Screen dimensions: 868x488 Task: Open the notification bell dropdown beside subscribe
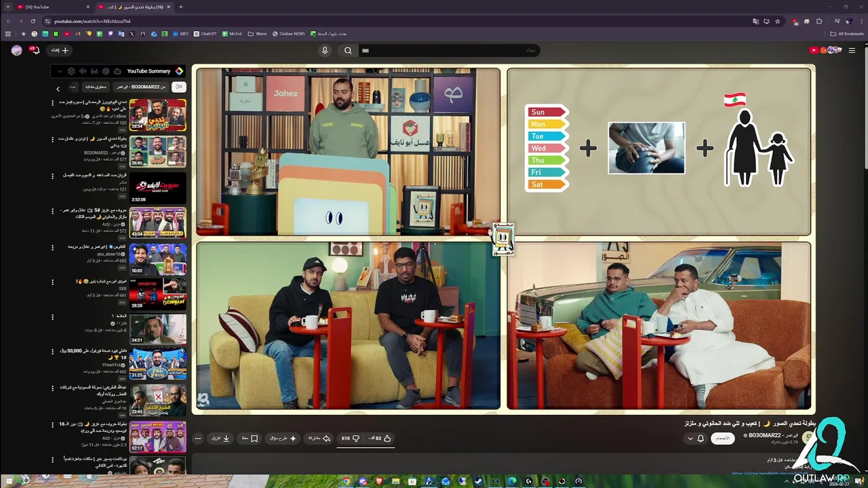tap(695, 439)
